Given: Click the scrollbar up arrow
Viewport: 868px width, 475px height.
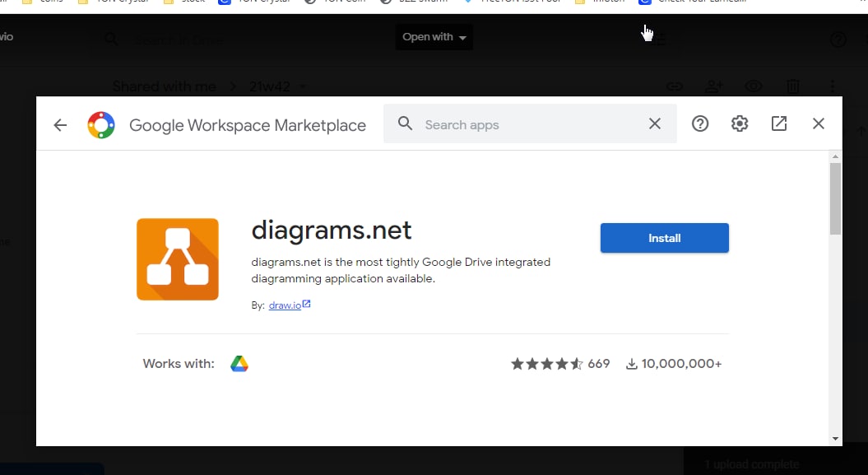Looking at the screenshot, I should coord(835,156).
